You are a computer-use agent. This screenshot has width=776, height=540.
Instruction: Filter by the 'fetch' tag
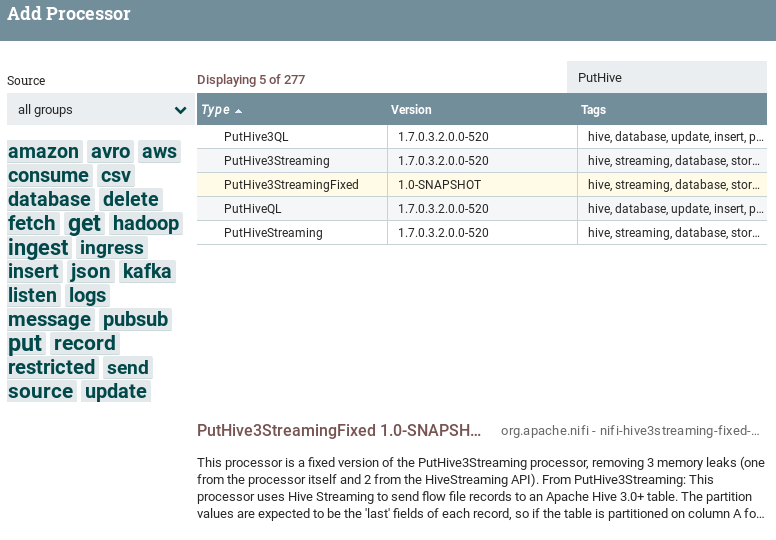point(32,223)
